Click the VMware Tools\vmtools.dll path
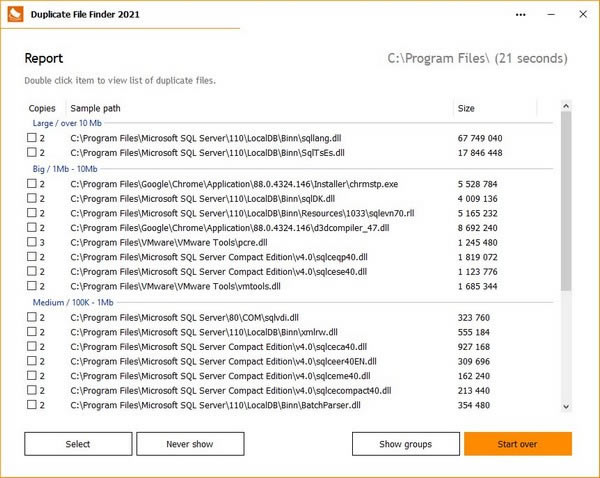 [x=175, y=286]
